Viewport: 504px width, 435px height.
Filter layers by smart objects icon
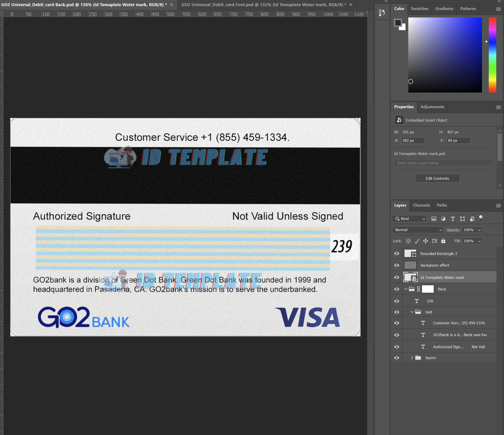coord(472,219)
